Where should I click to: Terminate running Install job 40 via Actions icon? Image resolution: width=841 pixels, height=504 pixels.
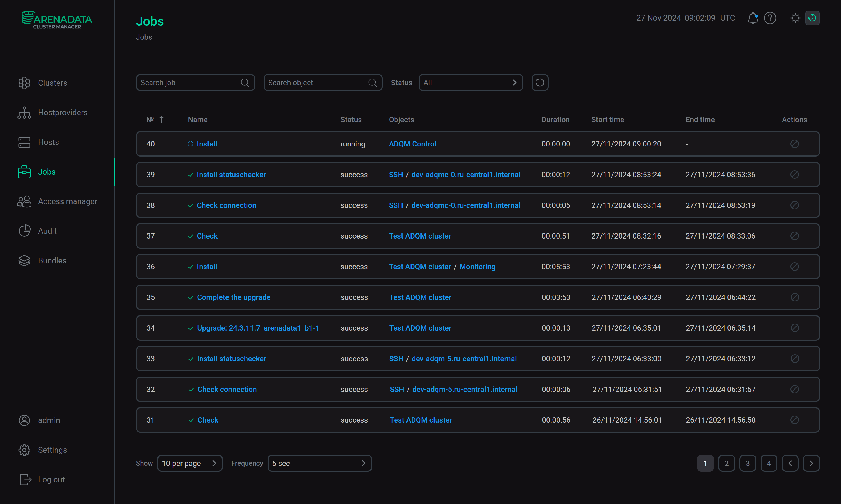(794, 144)
